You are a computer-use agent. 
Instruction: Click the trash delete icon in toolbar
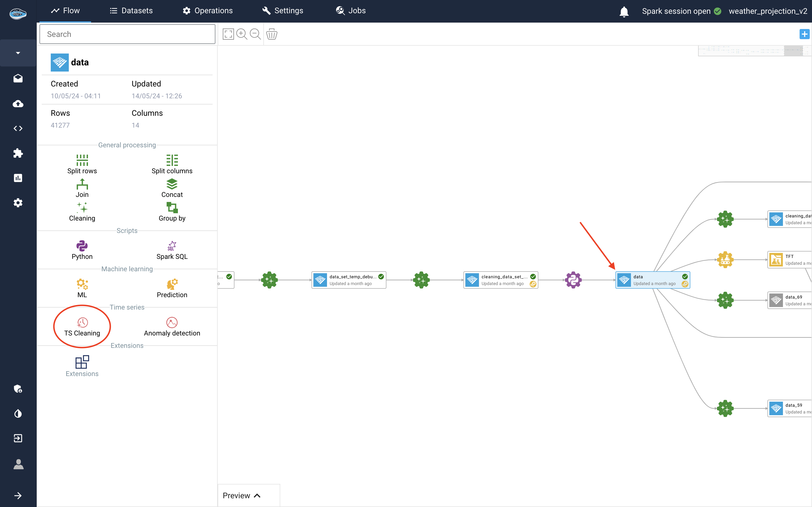pos(272,34)
